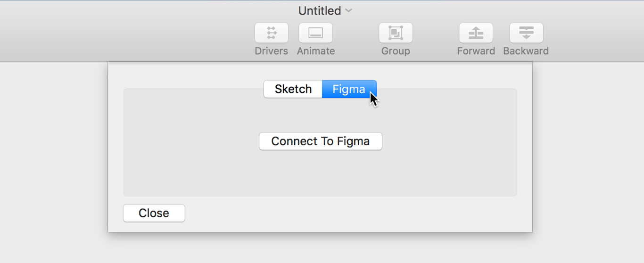Image resolution: width=644 pixels, height=263 pixels.
Task: Click the Drivers toolbar icon
Action: point(271,33)
